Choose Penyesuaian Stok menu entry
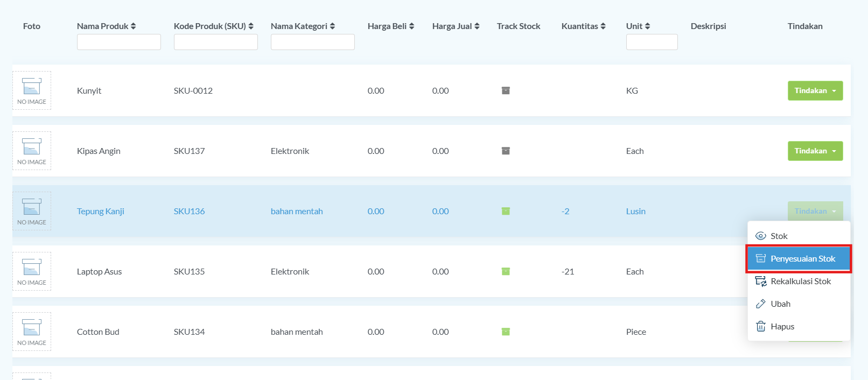 coord(799,258)
